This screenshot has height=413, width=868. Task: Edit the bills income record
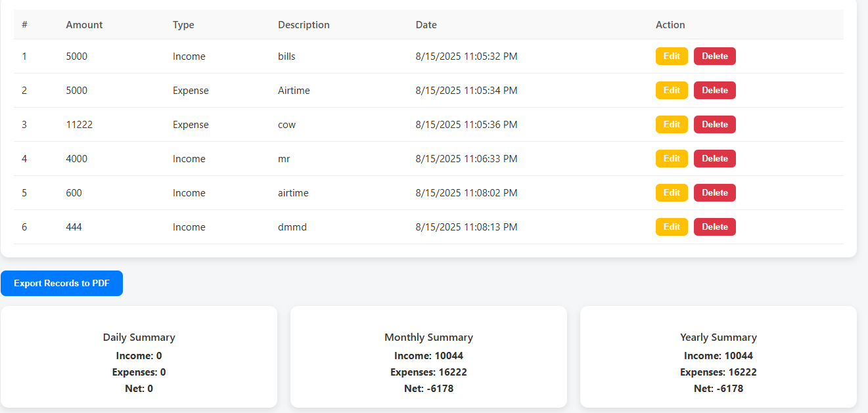(x=671, y=56)
